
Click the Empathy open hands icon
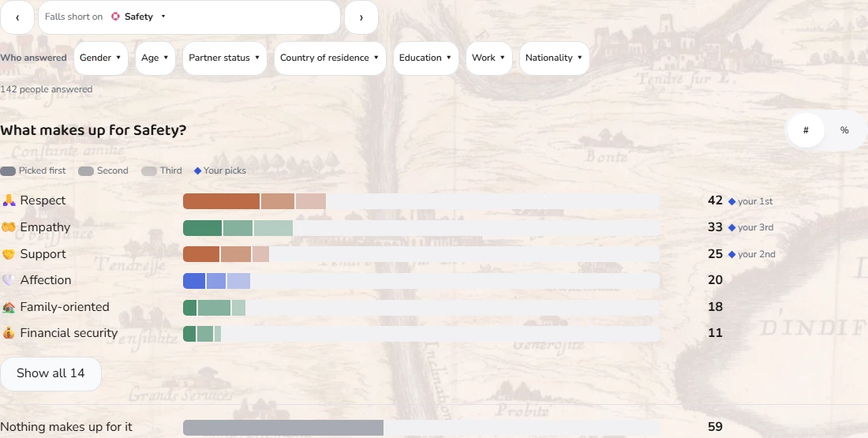tap(9, 227)
